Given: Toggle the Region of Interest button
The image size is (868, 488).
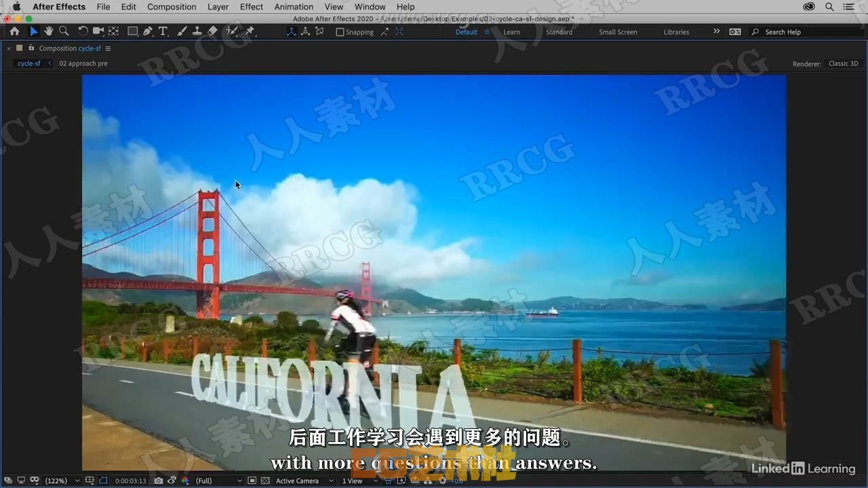Looking at the screenshot, I should [x=252, y=481].
